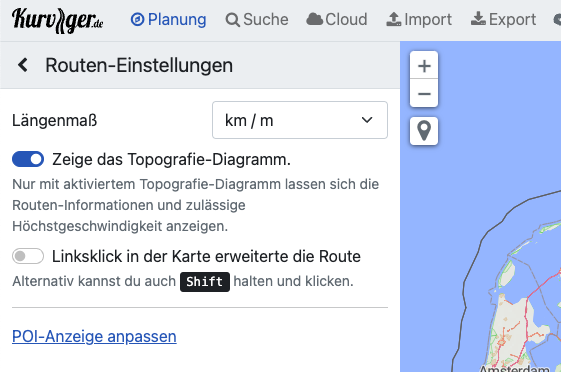Viewport: 561px width, 372px height.
Task: Disable the Topografie-Diagramm toggle
Action: pos(28,159)
